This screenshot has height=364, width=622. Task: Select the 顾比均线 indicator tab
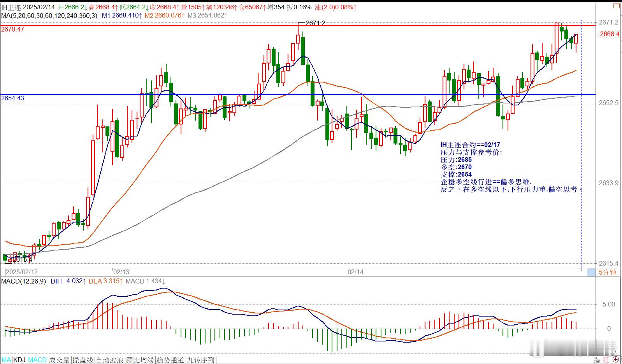pyautogui.click(x=140, y=360)
